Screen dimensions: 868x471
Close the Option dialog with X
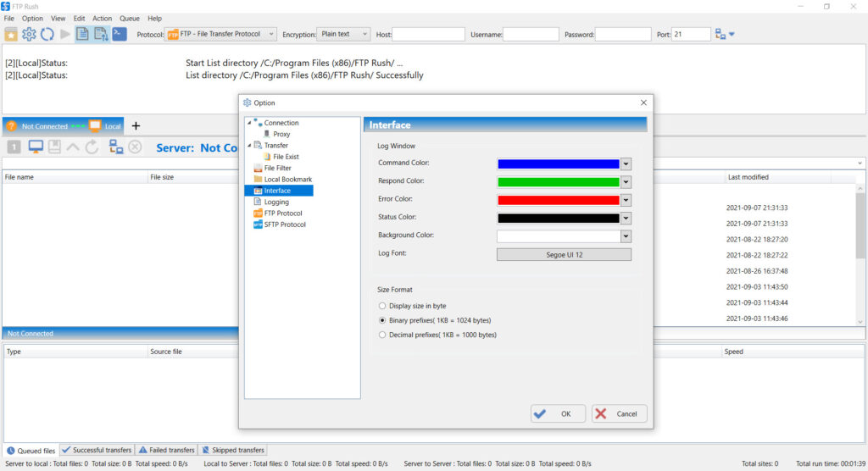click(x=643, y=103)
